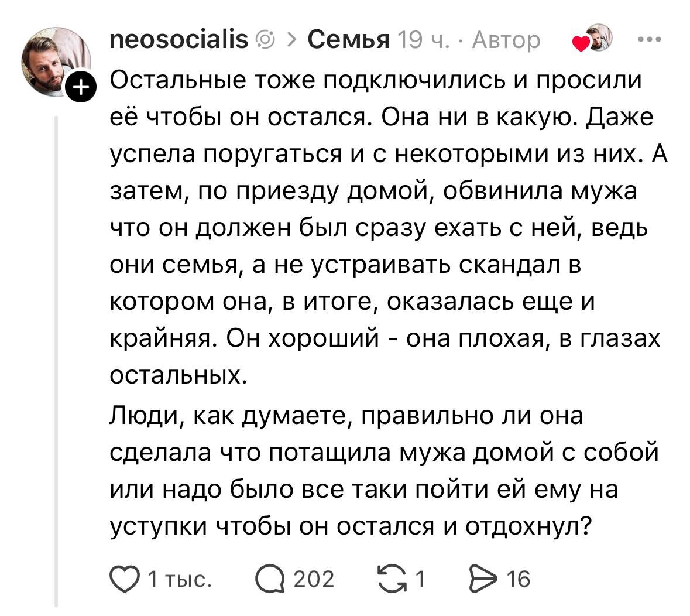
Task: Open the Семья topic page
Action: coord(349,39)
